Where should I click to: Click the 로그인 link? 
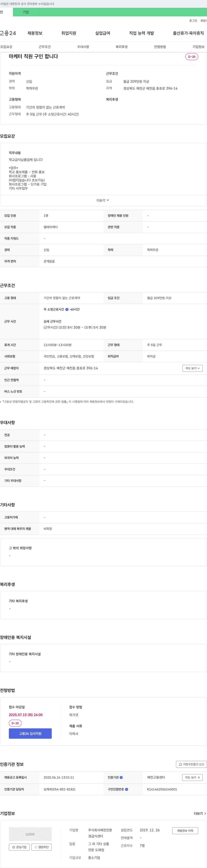[x=193, y=20]
